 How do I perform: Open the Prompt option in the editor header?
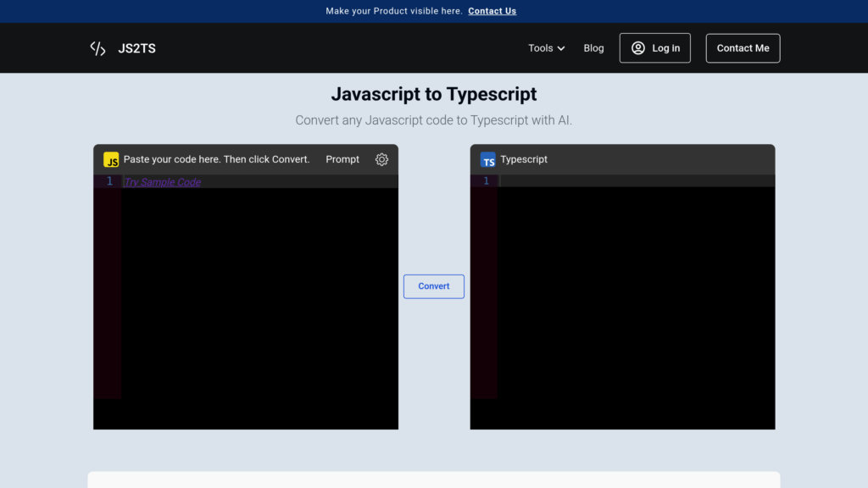[x=342, y=159]
